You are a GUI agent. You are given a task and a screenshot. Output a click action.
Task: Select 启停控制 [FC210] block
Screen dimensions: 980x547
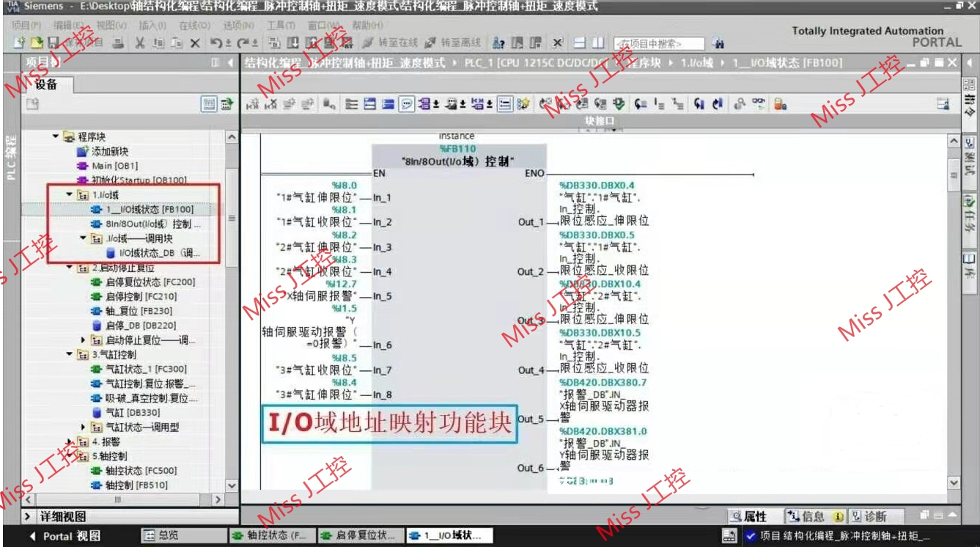[x=133, y=296]
